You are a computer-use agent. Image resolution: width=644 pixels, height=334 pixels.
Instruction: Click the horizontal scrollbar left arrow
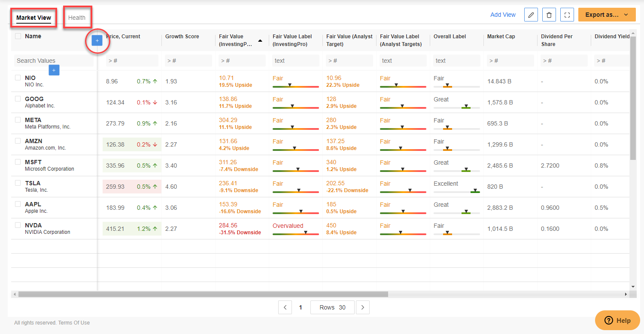15,294
